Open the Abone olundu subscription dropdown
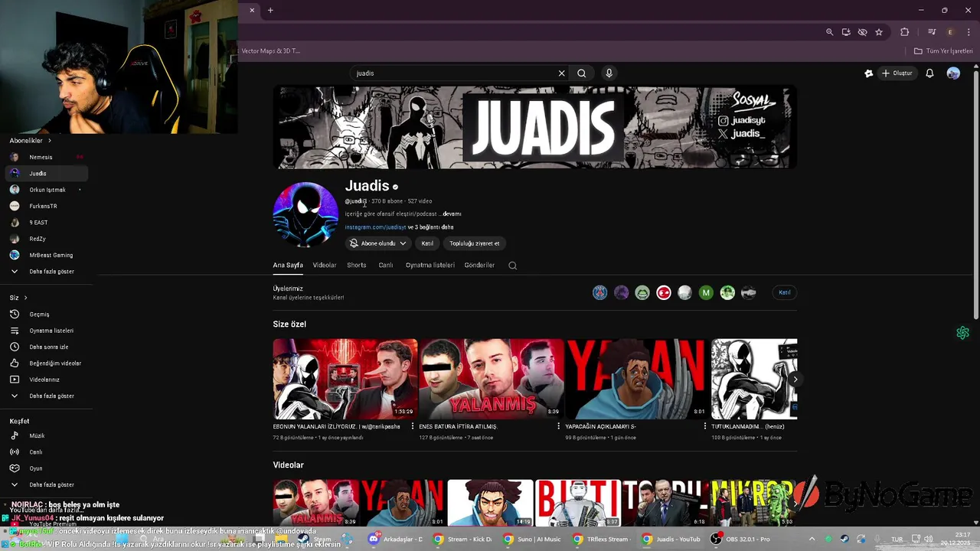The width and height of the screenshot is (980, 551). 377,243
